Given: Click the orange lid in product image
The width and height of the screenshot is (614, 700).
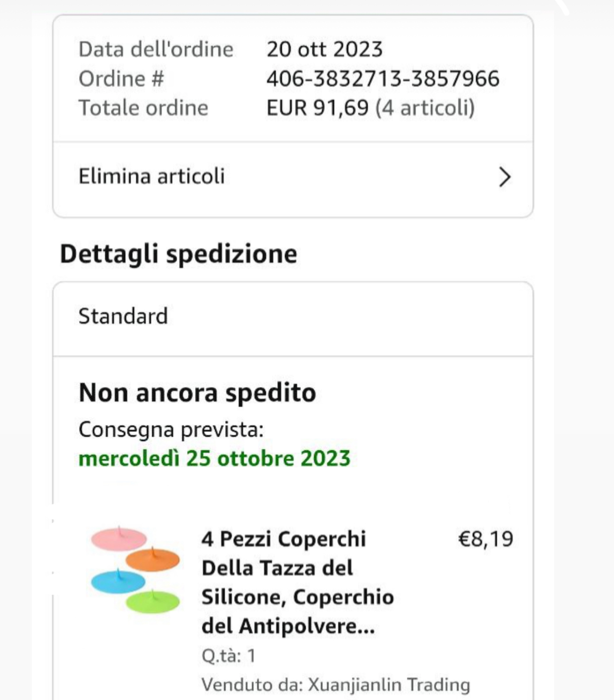Looking at the screenshot, I should coord(153,560).
